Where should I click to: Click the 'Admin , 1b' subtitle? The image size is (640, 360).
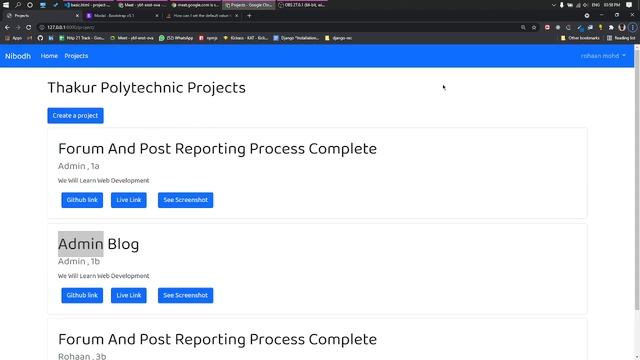79,262
